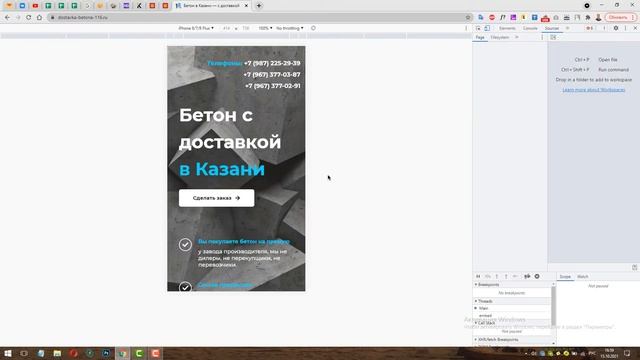Click the Бетон с доставкой heading text

tap(230, 129)
